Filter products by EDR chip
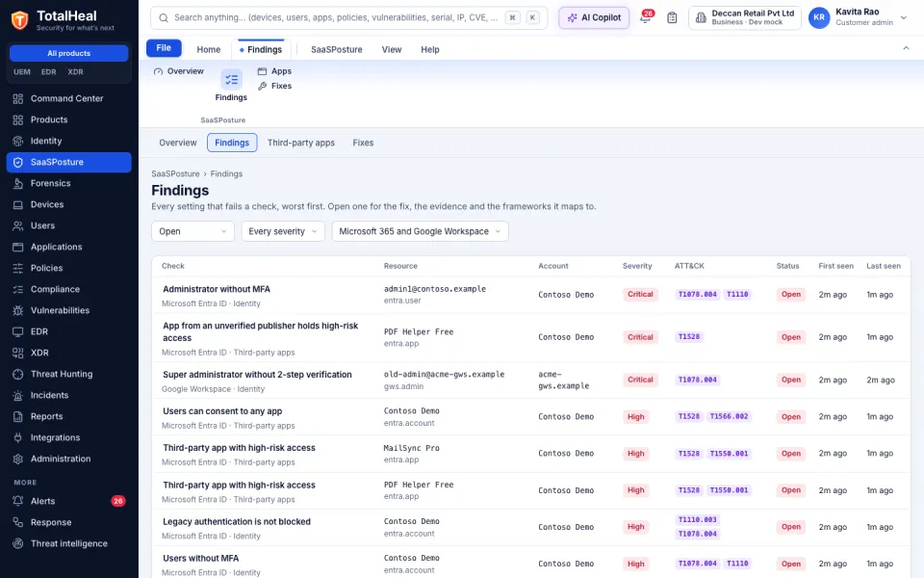 tap(49, 72)
